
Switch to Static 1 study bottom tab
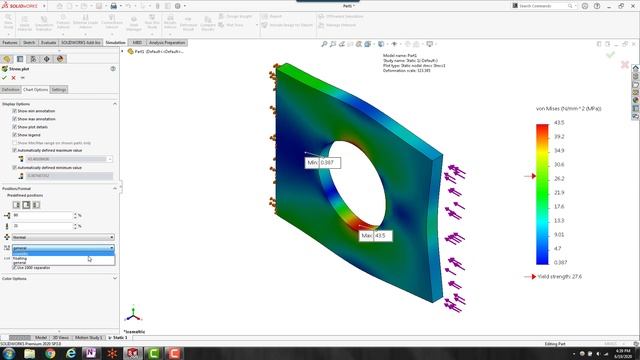(118, 338)
